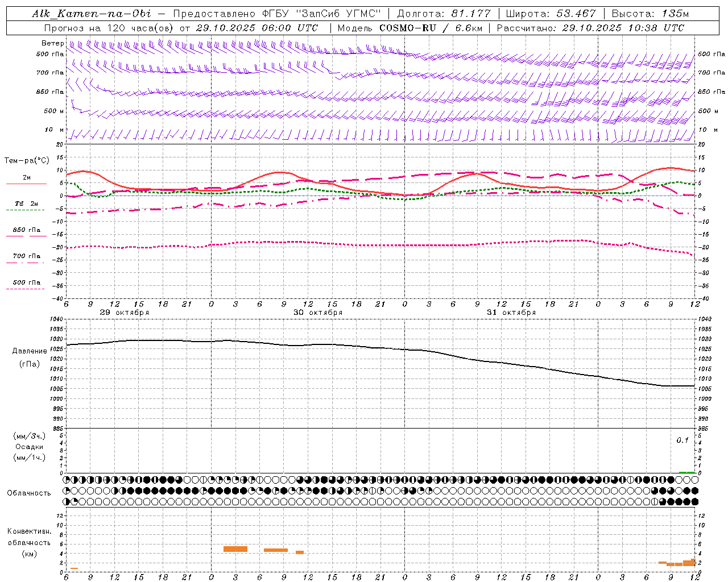Click the green precipitation bar

tap(687, 472)
